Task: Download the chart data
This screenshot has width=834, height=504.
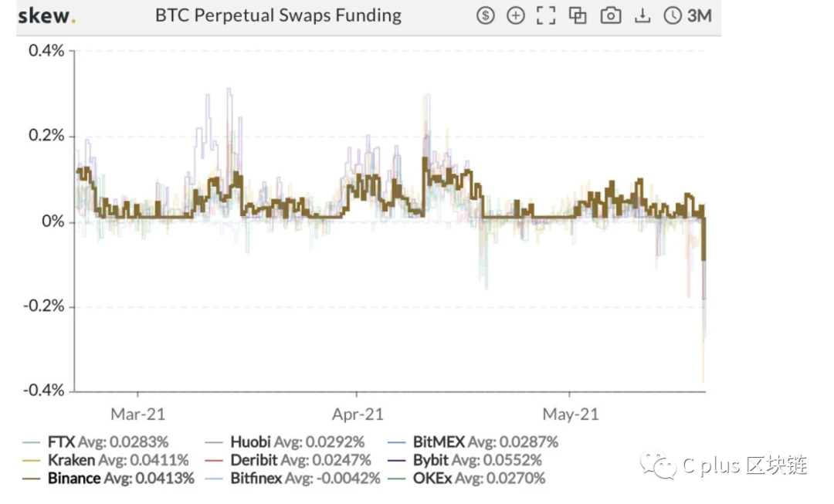Action: pyautogui.click(x=642, y=15)
